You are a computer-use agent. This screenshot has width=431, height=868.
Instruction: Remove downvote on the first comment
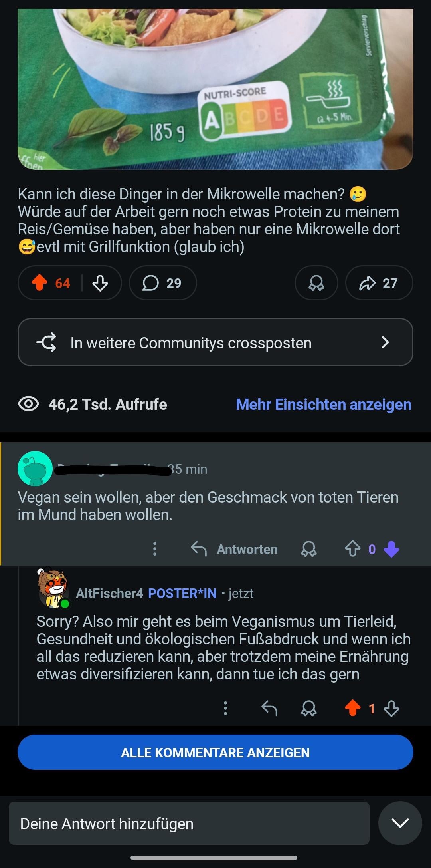[x=391, y=549]
